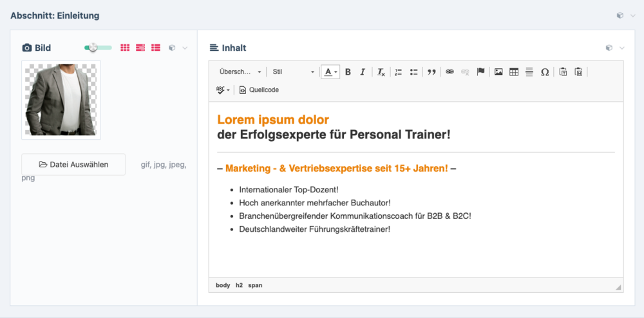Insert a table into the content
Image resolution: width=644 pixels, height=318 pixels.
click(514, 72)
